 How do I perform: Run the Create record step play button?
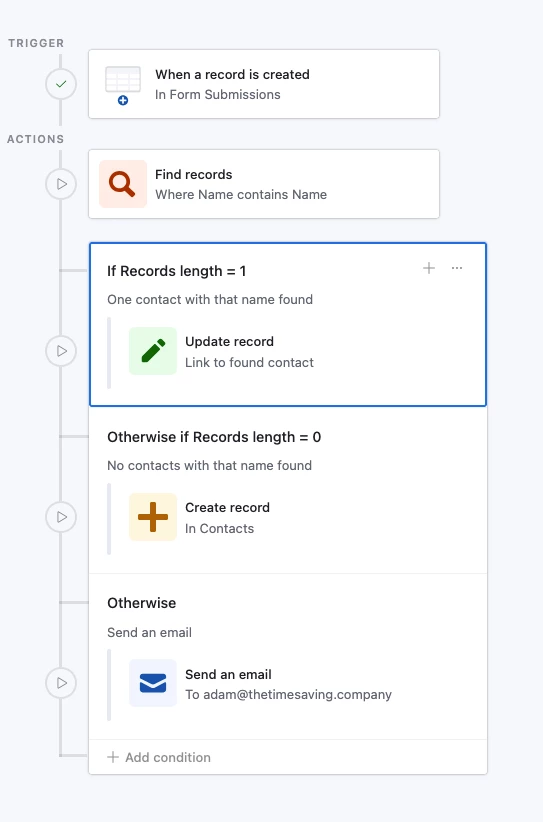coord(61,517)
